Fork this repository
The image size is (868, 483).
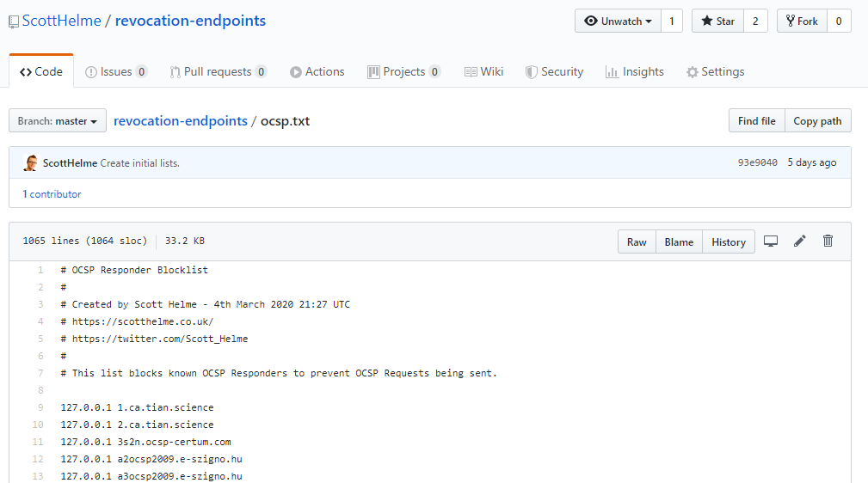pyautogui.click(x=802, y=21)
